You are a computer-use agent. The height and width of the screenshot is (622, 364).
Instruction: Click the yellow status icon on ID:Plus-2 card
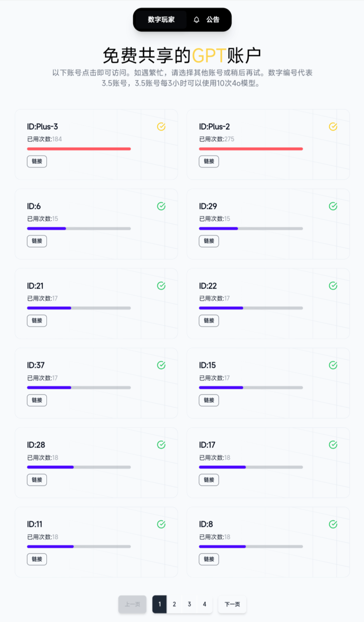pyautogui.click(x=333, y=127)
